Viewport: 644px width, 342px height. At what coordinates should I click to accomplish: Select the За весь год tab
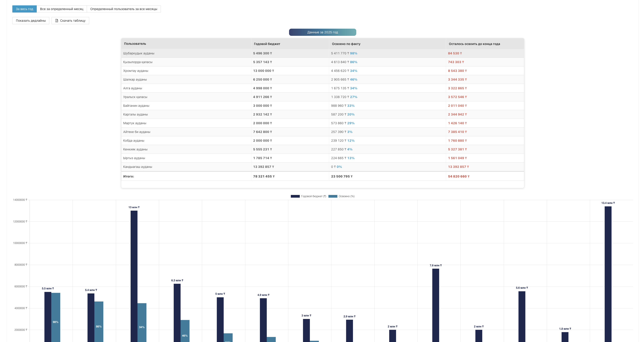pyautogui.click(x=24, y=9)
